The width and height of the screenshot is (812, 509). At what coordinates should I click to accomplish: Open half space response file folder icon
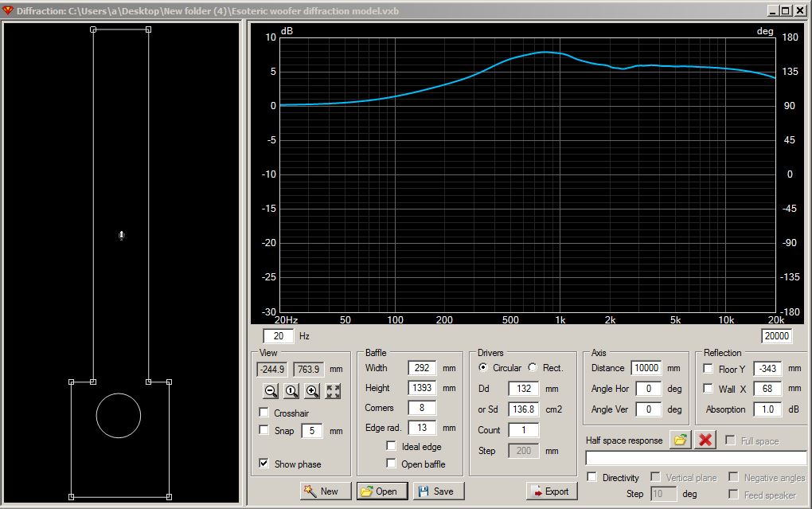(x=679, y=440)
